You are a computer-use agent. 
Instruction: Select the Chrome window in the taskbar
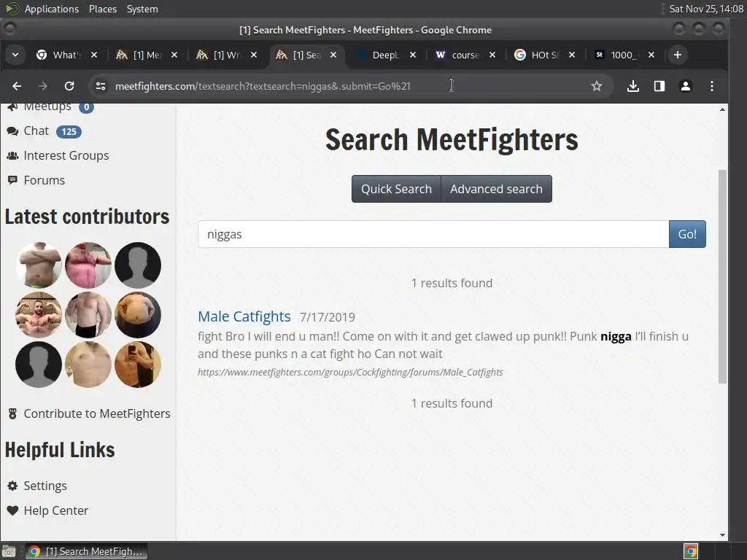[86, 551]
